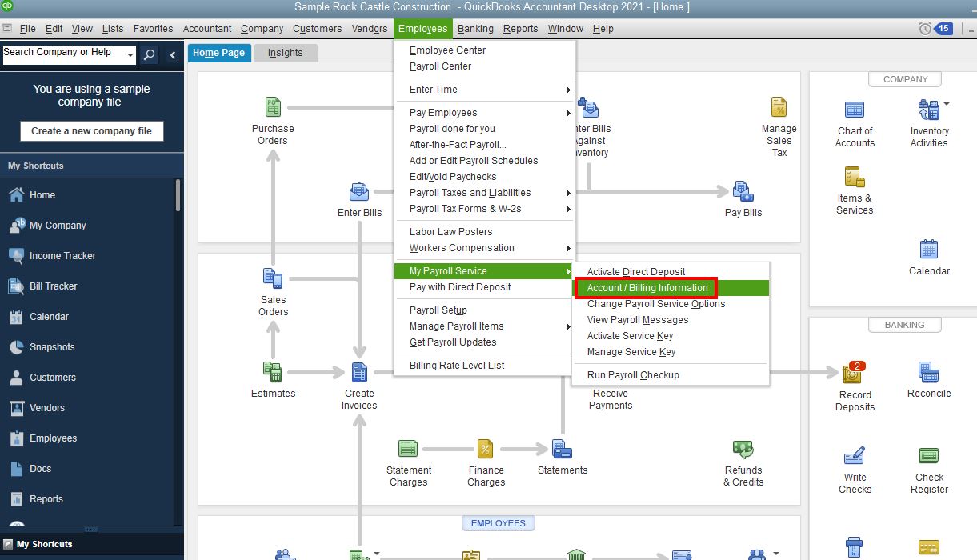
Task: Choose Get Payroll Updates
Action: (453, 342)
